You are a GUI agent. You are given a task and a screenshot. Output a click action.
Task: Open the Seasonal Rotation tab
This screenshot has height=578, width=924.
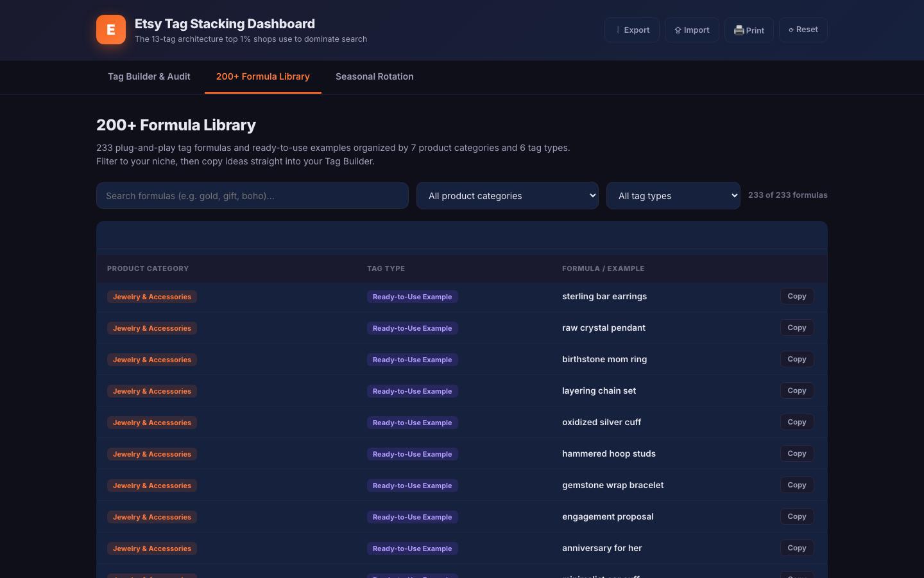[x=375, y=76]
